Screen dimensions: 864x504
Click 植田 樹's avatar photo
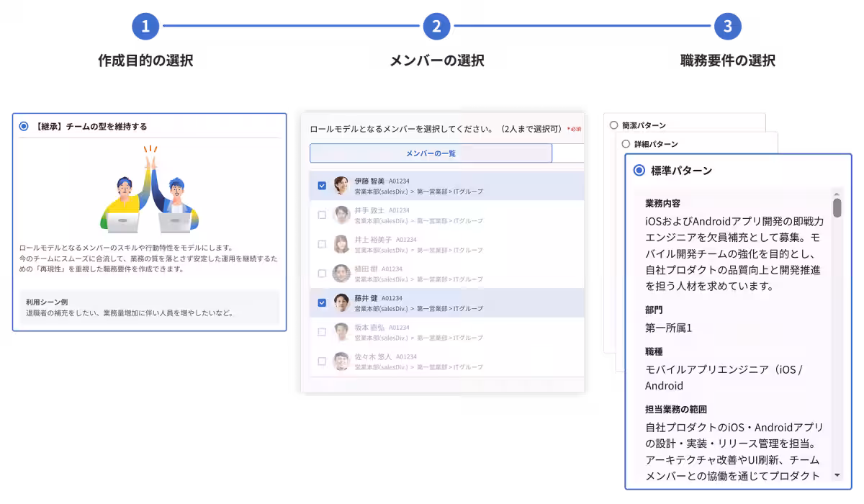tap(341, 274)
